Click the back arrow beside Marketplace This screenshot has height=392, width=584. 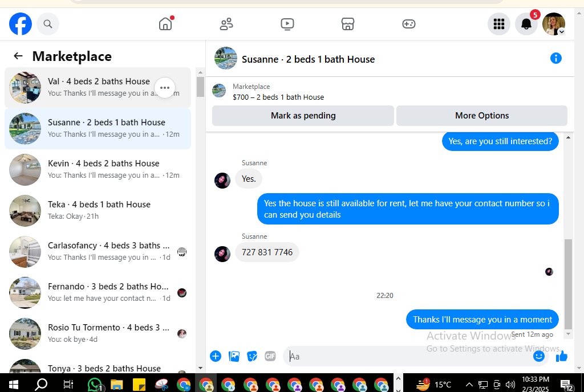(x=18, y=56)
